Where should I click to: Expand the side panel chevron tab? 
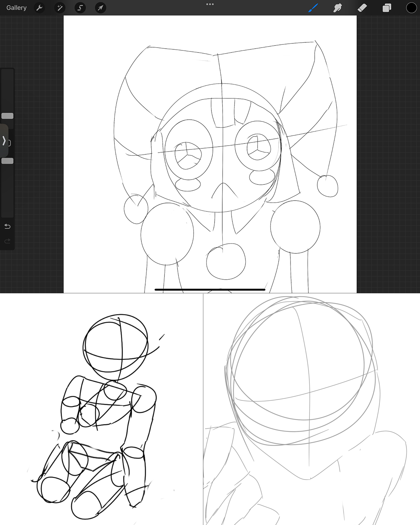4,141
